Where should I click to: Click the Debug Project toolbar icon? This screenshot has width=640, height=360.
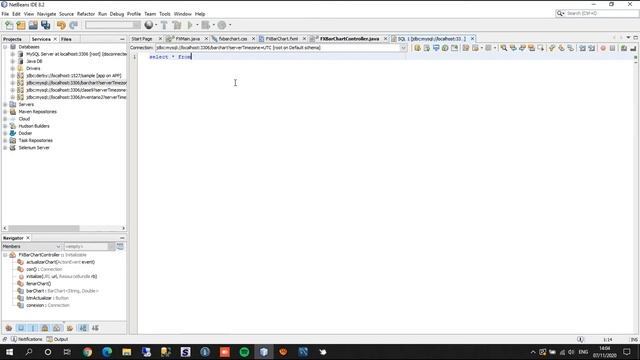point(206,25)
